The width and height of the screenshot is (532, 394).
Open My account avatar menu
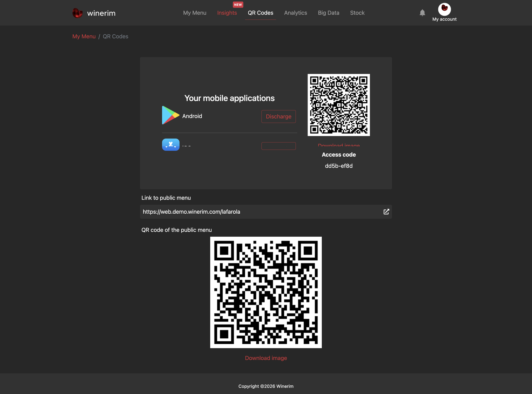pos(444,12)
